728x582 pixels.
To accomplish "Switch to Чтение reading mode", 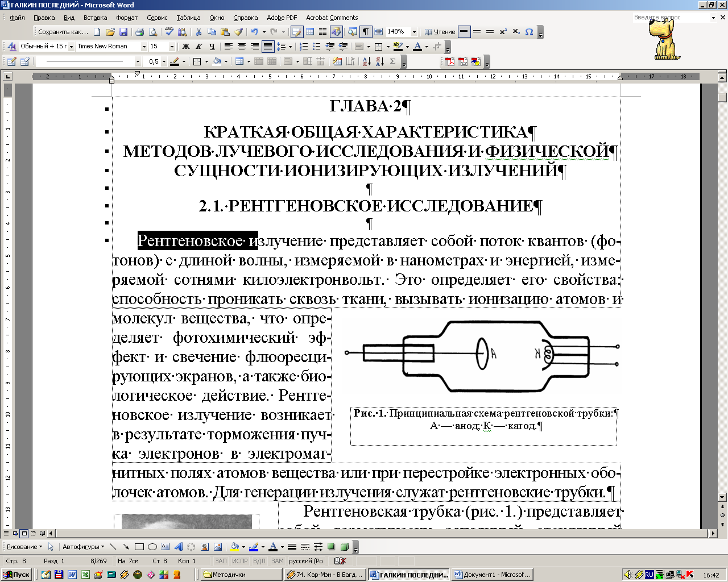I will click(x=440, y=32).
